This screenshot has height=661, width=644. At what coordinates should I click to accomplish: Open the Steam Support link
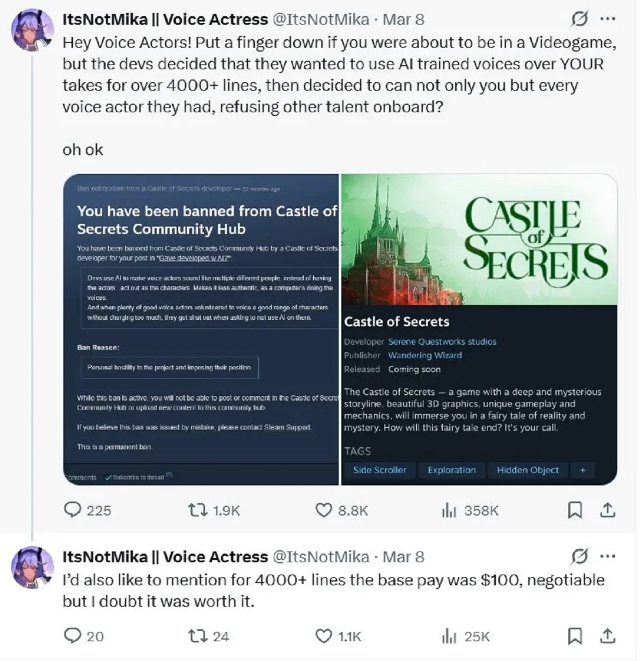click(287, 427)
